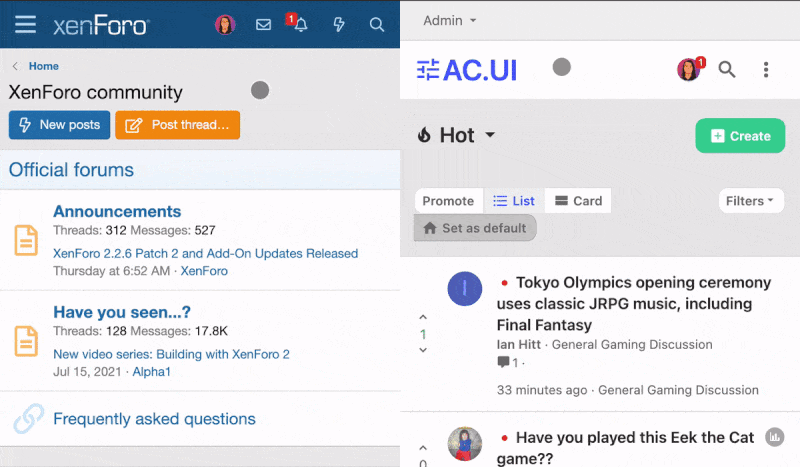
Task: Downvote the Tokyo Olympics thread
Action: click(423, 350)
